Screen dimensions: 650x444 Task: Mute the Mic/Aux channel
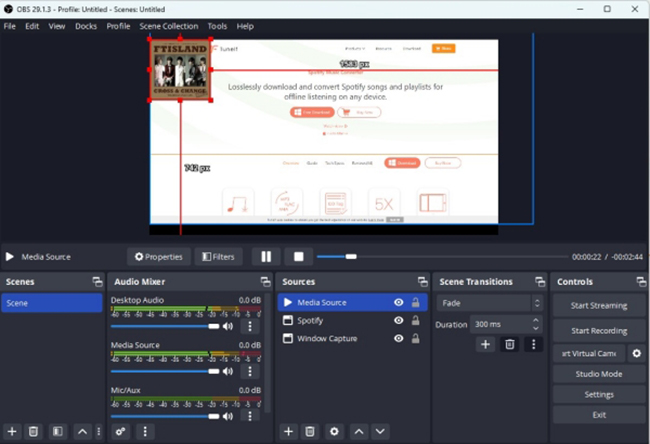click(228, 416)
